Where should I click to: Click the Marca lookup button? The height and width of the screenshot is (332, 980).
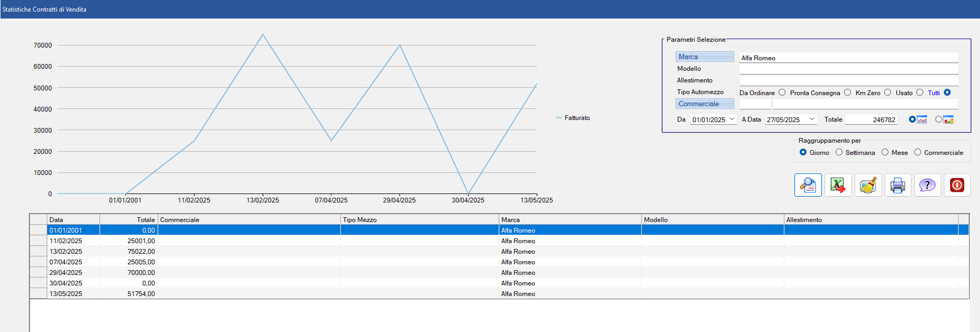[704, 57]
